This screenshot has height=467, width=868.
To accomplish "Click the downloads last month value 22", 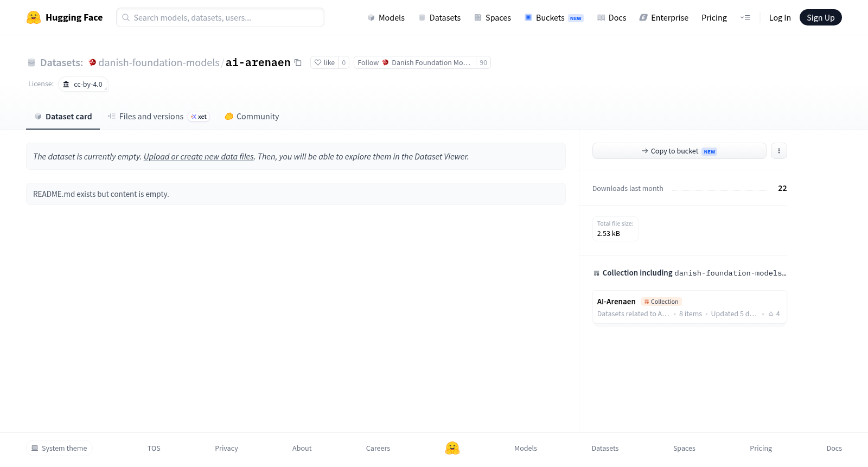I will pyautogui.click(x=782, y=188).
